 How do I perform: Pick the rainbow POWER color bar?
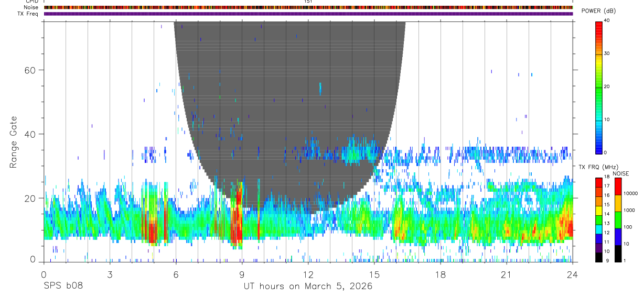pos(599,87)
